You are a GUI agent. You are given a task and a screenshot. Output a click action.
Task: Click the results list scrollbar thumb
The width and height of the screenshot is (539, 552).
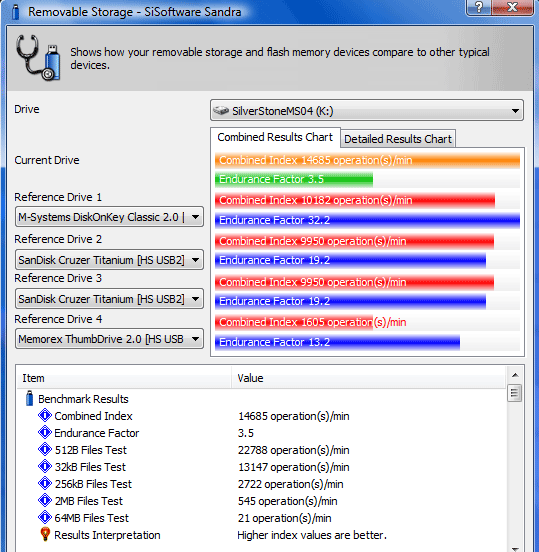point(514,393)
